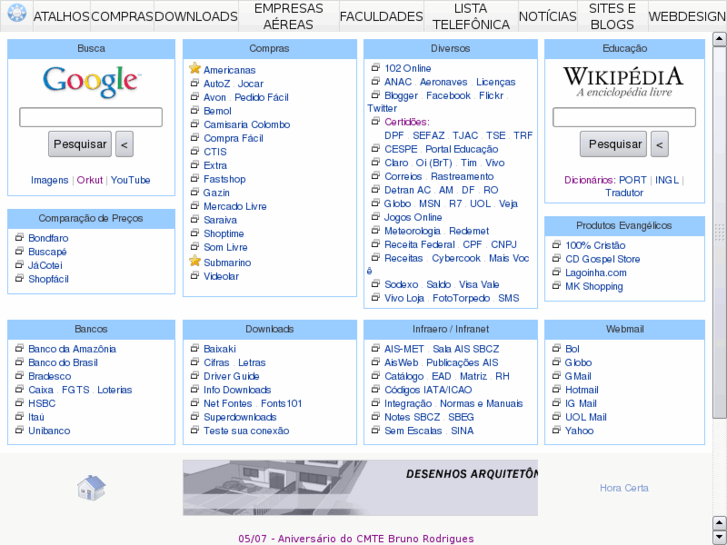
Task: Open the Bradesco link
Action: tap(50, 376)
